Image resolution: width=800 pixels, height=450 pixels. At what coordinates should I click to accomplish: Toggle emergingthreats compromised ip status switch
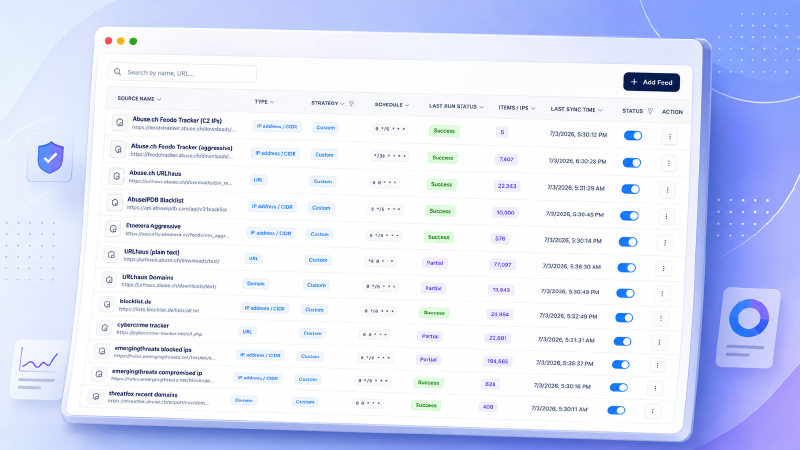(x=619, y=387)
